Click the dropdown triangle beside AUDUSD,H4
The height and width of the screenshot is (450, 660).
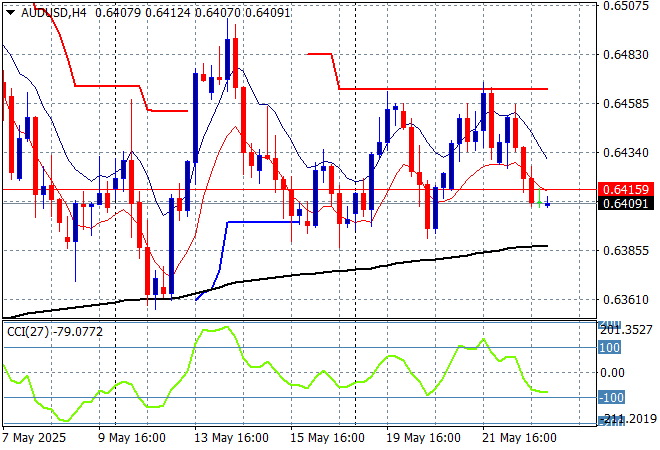coord(11,13)
